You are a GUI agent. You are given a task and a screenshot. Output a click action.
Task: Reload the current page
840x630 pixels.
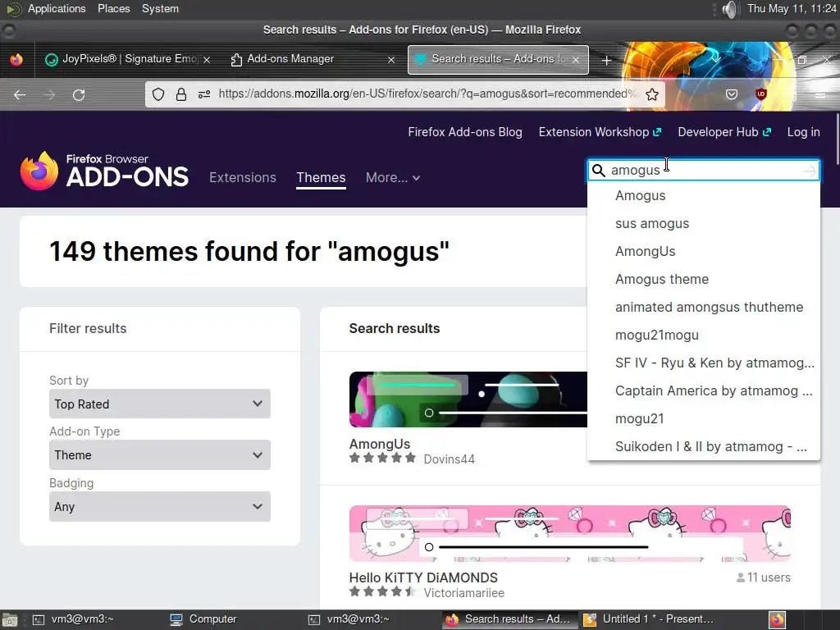pos(79,95)
